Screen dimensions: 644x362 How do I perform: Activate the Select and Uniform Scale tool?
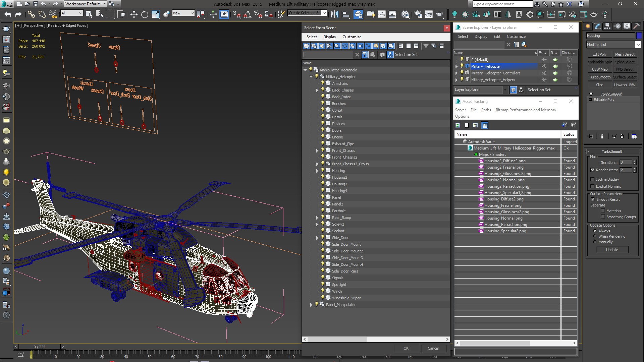point(156,14)
